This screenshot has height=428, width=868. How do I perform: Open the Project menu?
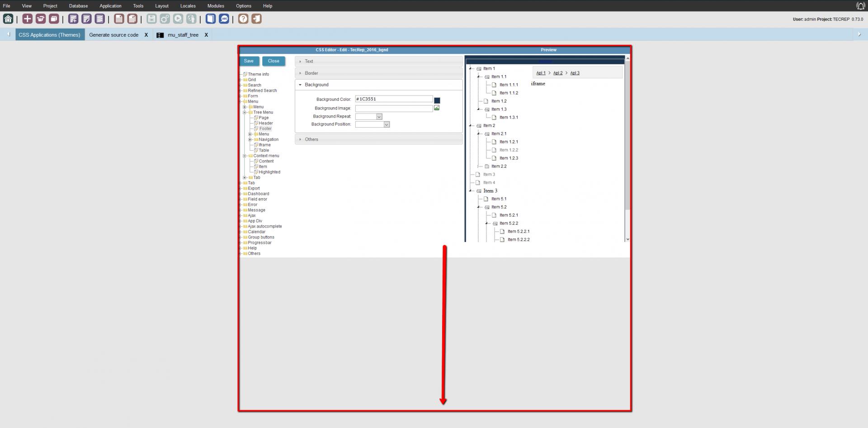click(50, 6)
